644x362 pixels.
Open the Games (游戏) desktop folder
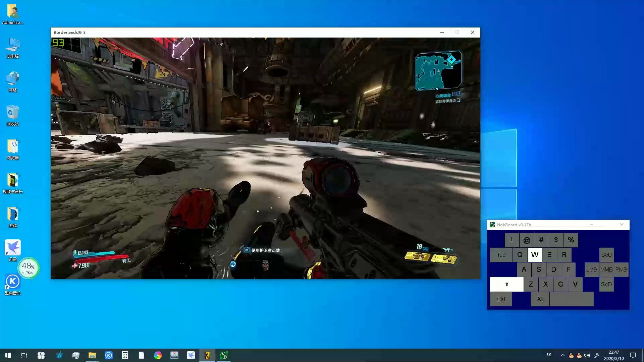[13, 217]
